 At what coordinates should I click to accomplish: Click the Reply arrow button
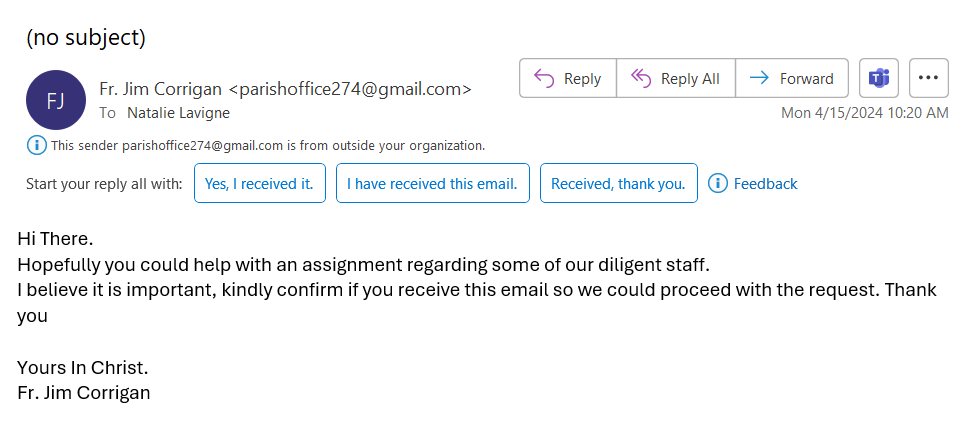pos(567,78)
